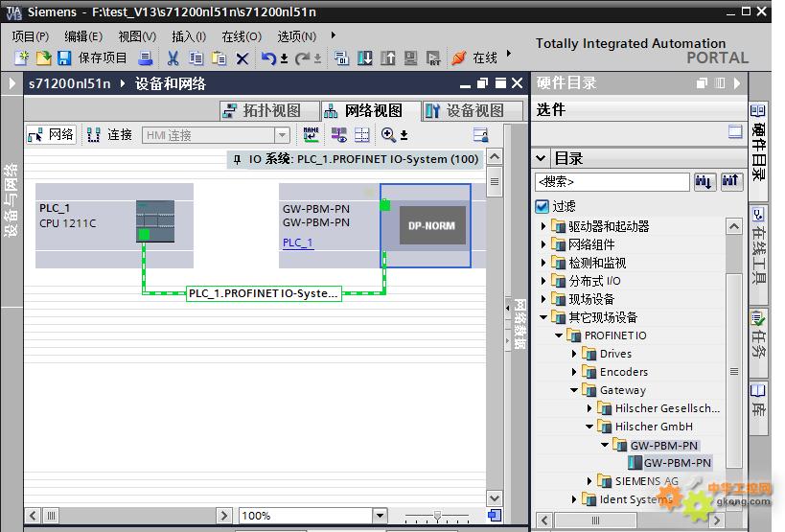The image size is (785, 532).
Task: Click the zoom slider handle at bottom
Action: pos(438,516)
